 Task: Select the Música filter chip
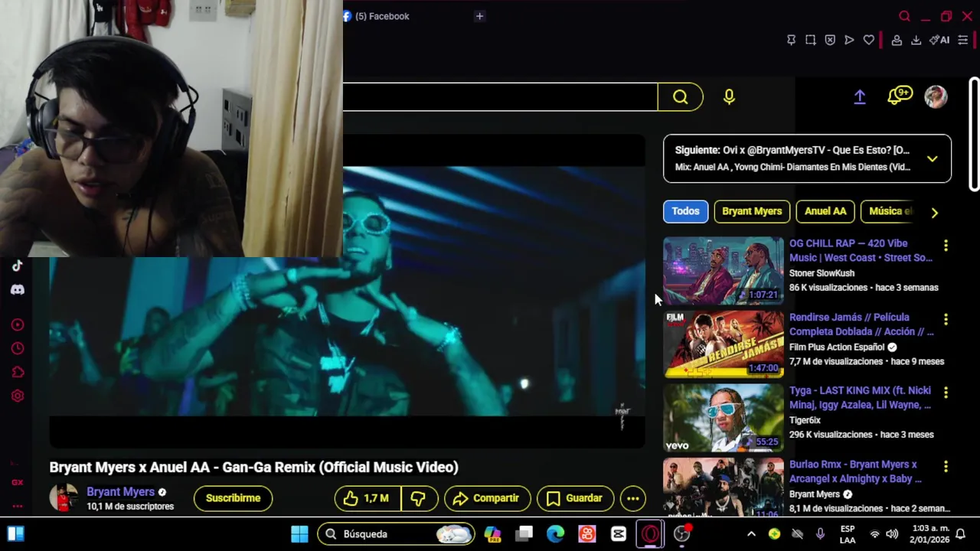(x=888, y=211)
